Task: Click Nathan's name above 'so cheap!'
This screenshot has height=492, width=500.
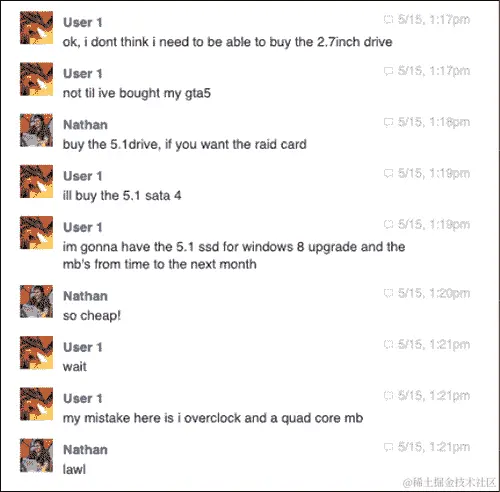Action: click(x=85, y=296)
